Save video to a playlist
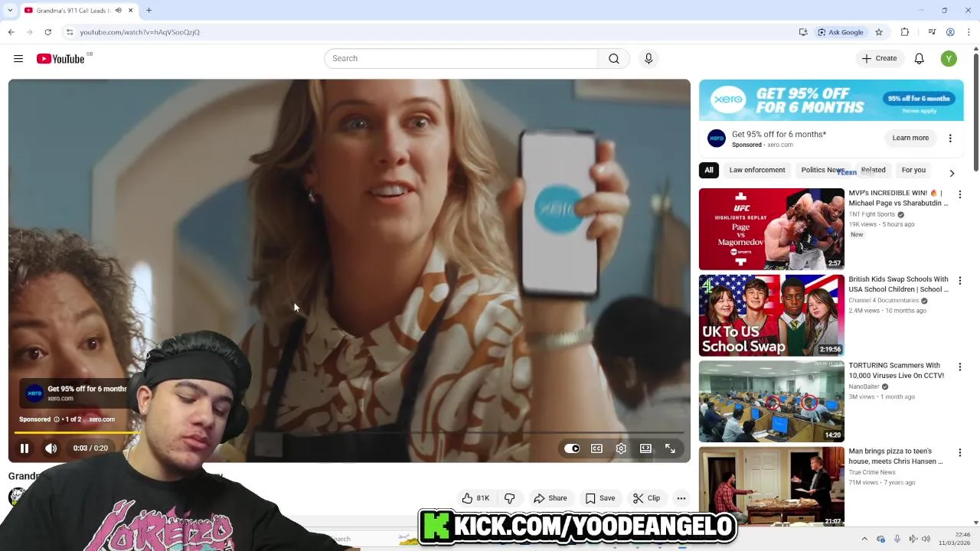980x551 pixels. click(600, 498)
